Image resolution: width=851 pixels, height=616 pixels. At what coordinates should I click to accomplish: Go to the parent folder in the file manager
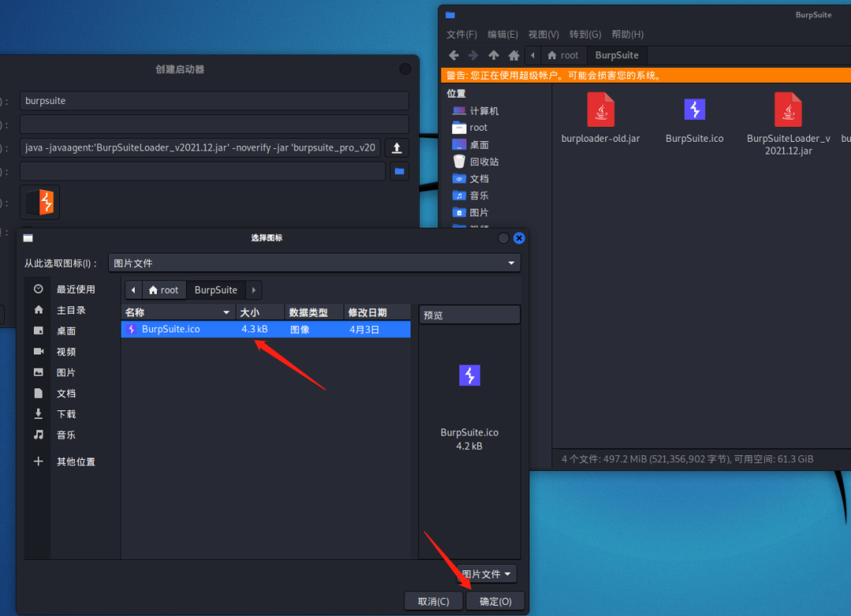pyautogui.click(x=493, y=55)
